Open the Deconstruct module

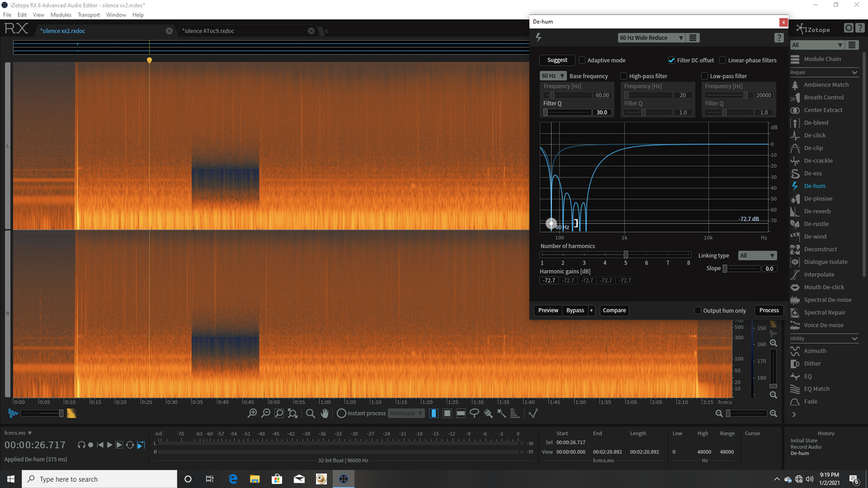click(x=814, y=249)
